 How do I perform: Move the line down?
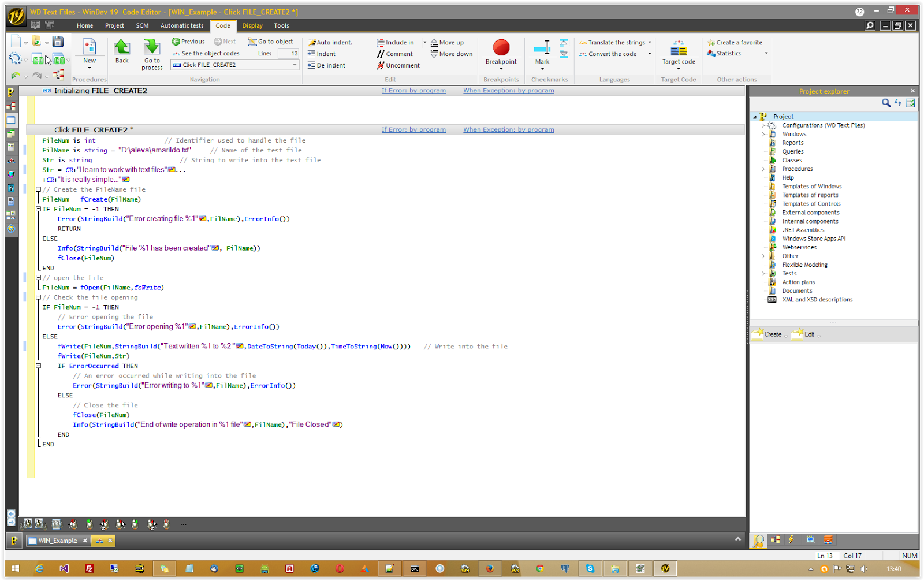click(x=451, y=54)
